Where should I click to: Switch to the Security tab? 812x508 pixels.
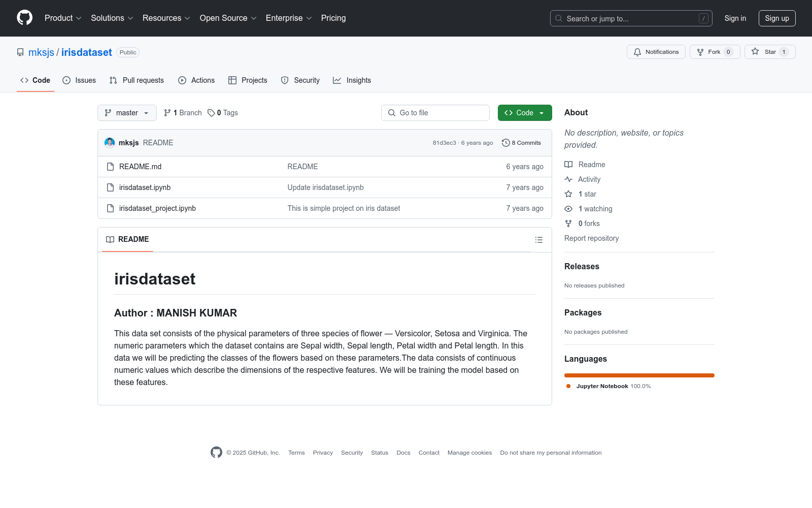300,80
